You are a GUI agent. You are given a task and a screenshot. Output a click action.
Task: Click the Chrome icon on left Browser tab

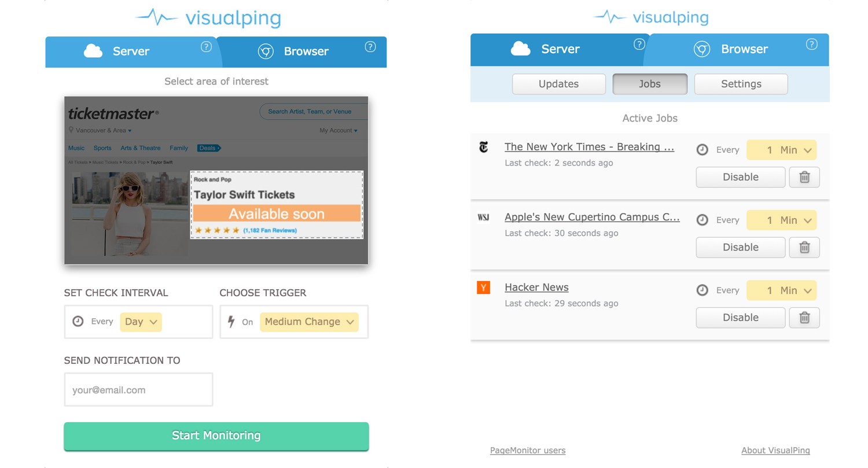point(266,51)
